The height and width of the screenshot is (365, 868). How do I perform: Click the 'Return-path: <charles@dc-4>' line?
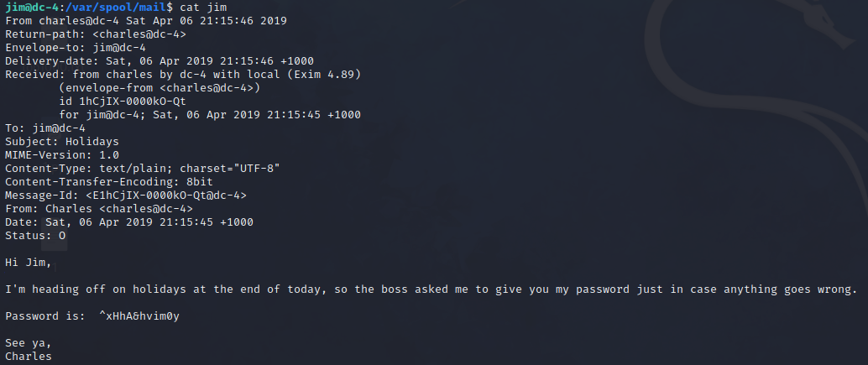(96, 34)
